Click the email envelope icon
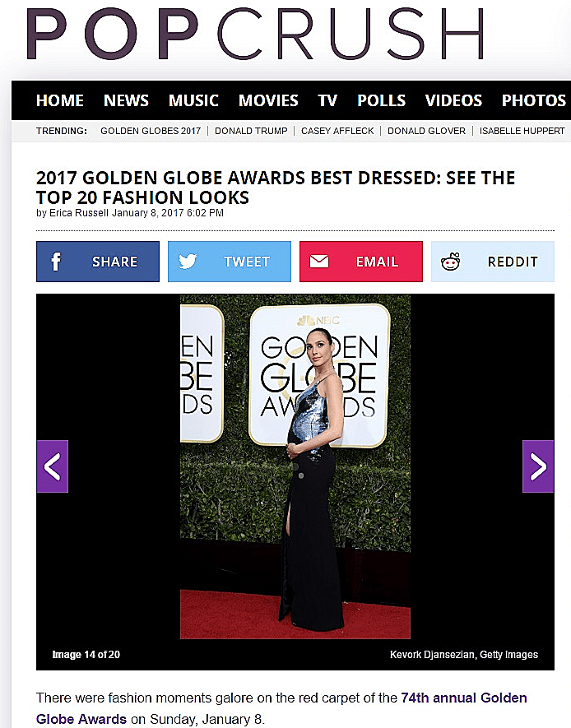Viewport: 571px width, 728px height. click(x=319, y=262)
